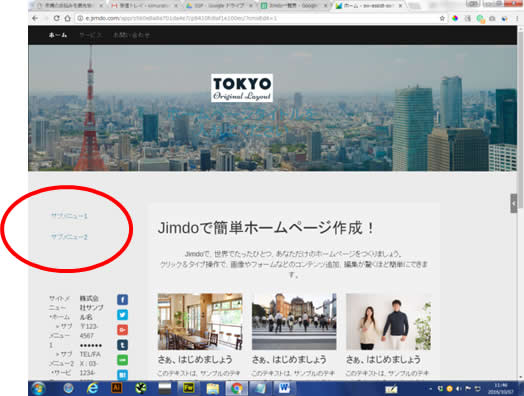Click さぁ、はじめましょう under the cafe photo
Viewport: 524px width, 396px height.
coord(195,360)
